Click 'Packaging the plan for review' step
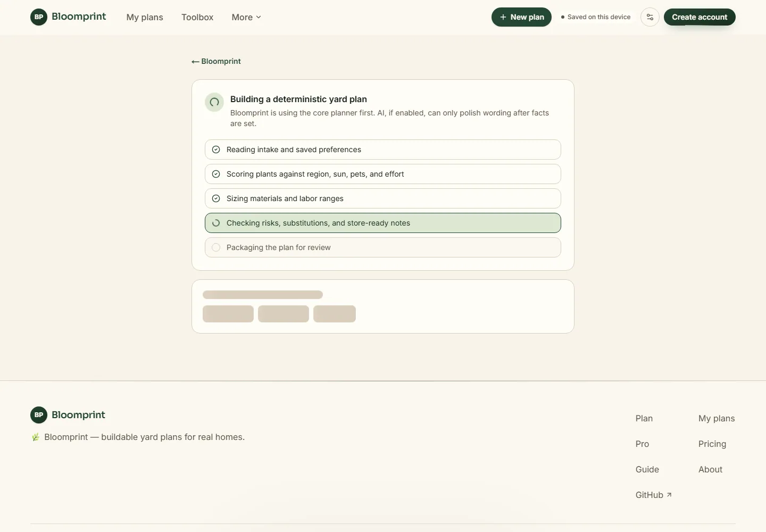 click(383, 247)
